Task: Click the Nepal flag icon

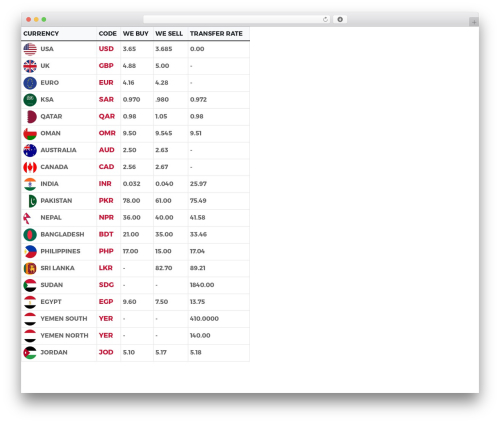Action: tap(27, 218)
